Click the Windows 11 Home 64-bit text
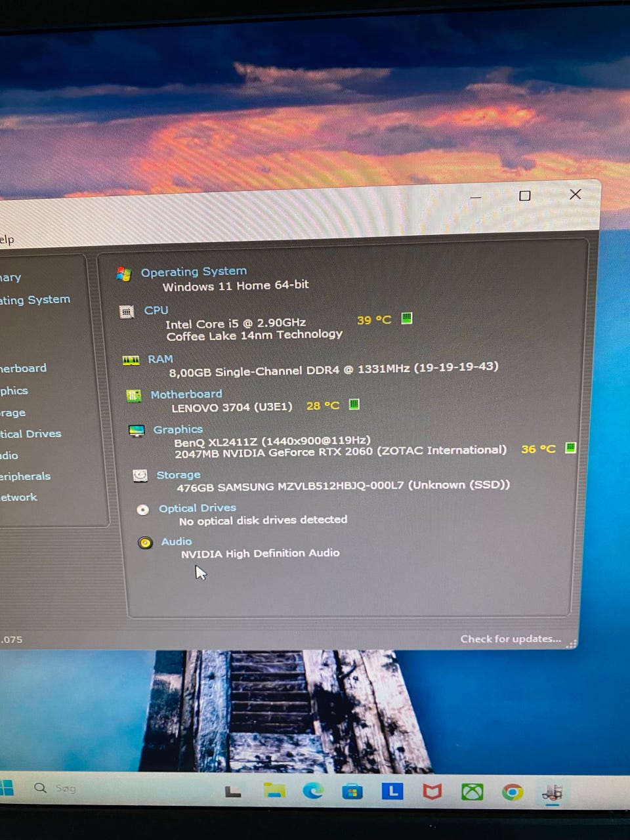This screenshot has height=840, width=630. coord(236,285)
